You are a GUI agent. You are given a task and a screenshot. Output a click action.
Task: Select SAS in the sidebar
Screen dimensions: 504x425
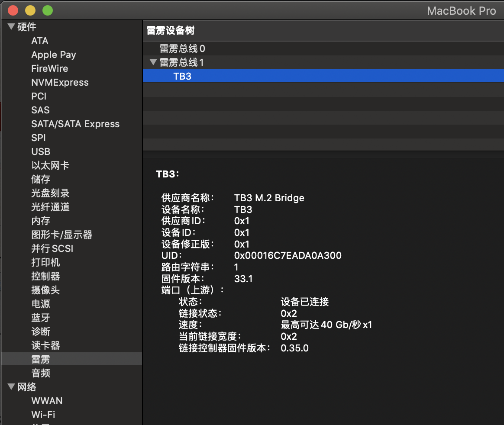pos(41,110)
